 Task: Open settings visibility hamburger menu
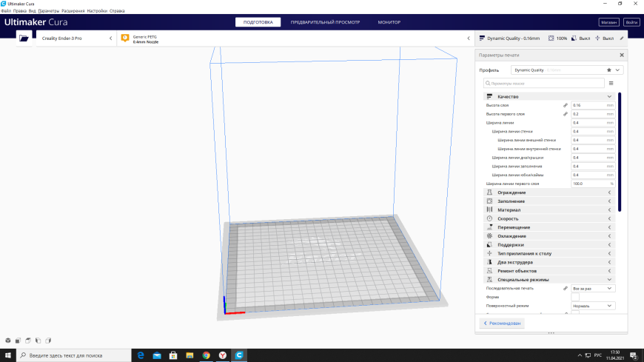pos(611,84)
